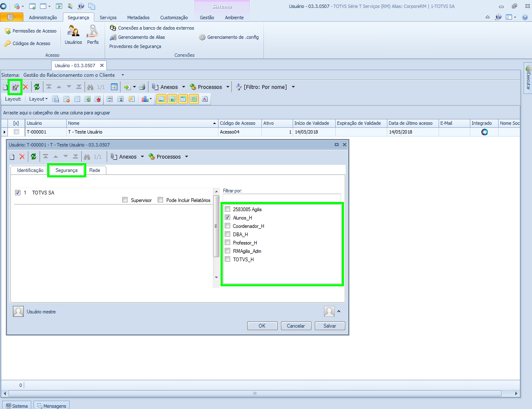The height and width of the screenshot is (409, 532).
Task: Open the Layout dropdown
Action: pos(38,99)
